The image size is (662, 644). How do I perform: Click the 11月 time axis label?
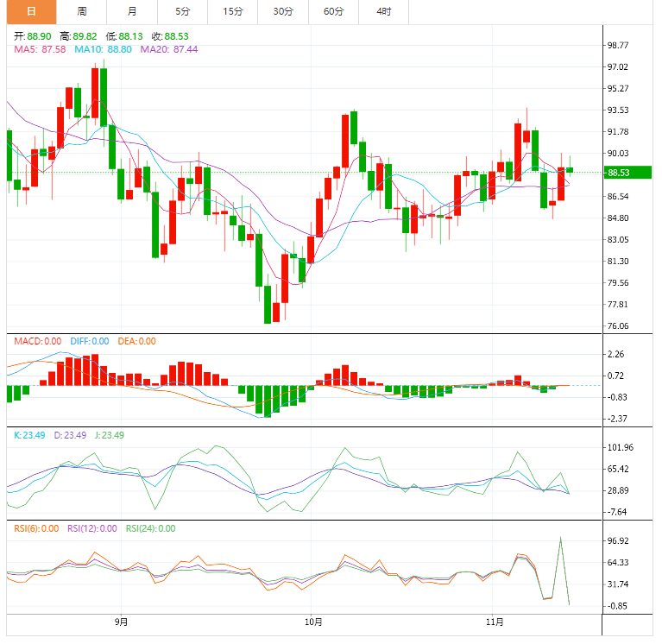495,622
